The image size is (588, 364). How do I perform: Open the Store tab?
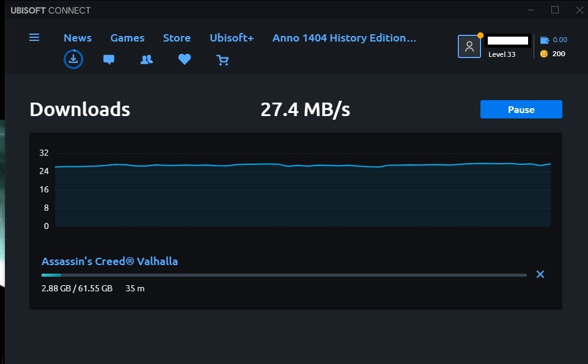pyautogui.click(x=177, y=38)
